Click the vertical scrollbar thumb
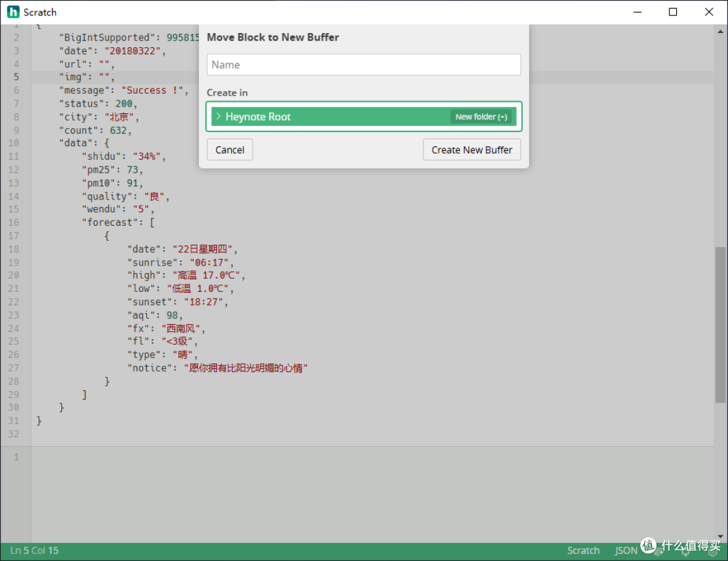Image resolution: width=728 pixels, height=561 pixels. point(720,325)
